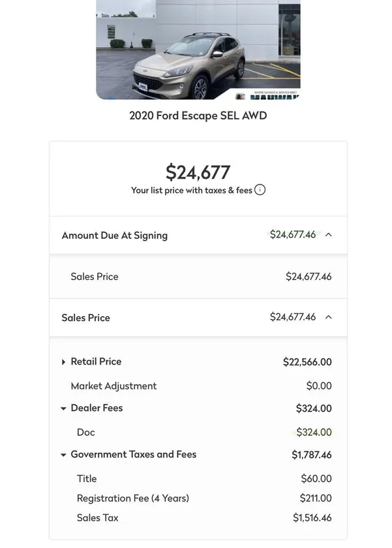Click the large $24,677 total price
This screenshot has width=392, height=548.
click(x=198, y=172)
